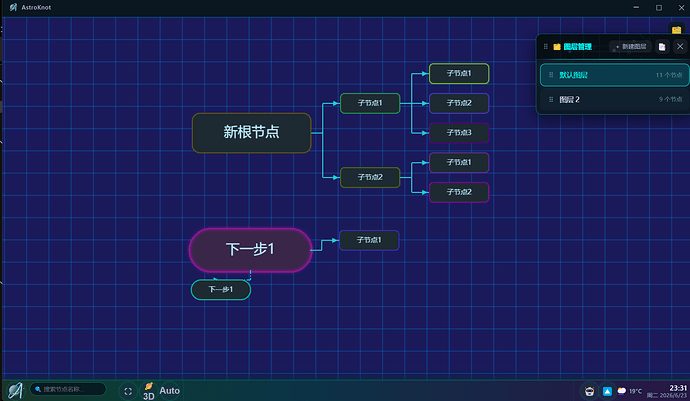Click the document icon in layer panel header
Image resolution: width=690 pixels, height=401 pixels.
pos(662,47)
